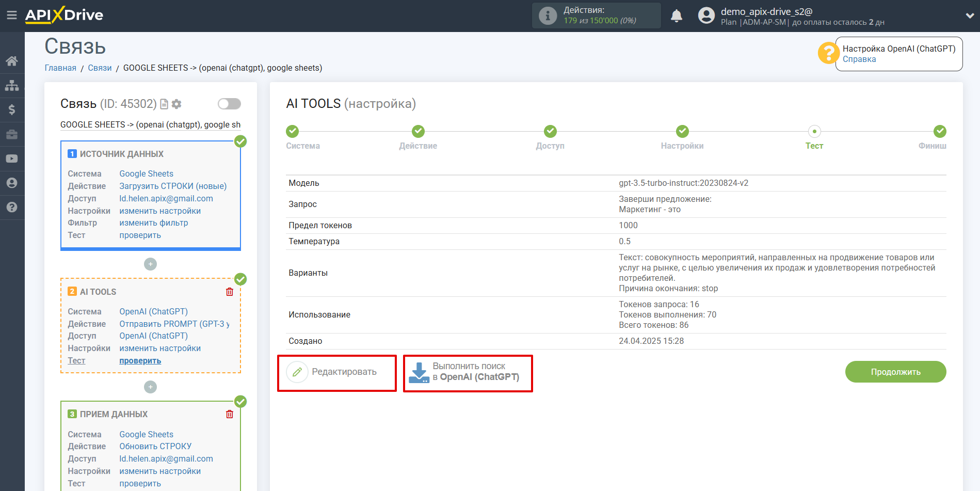
Task: Open receiver Google Sheets system link
Action: (x=146, y=435)
